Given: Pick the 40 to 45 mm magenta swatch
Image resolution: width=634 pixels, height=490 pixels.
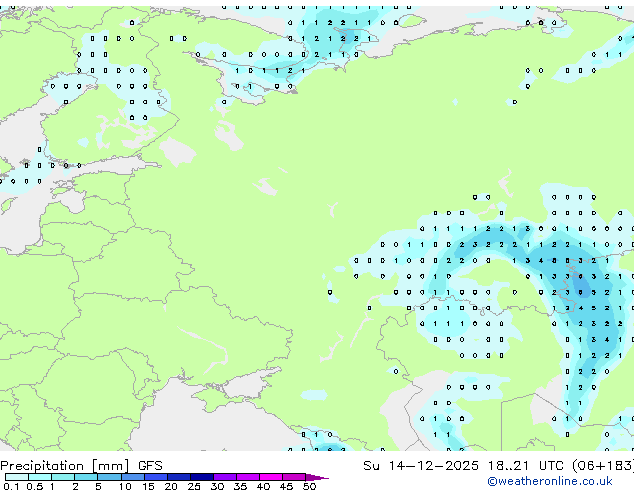Looking at the screenshot, I should 271,477.
